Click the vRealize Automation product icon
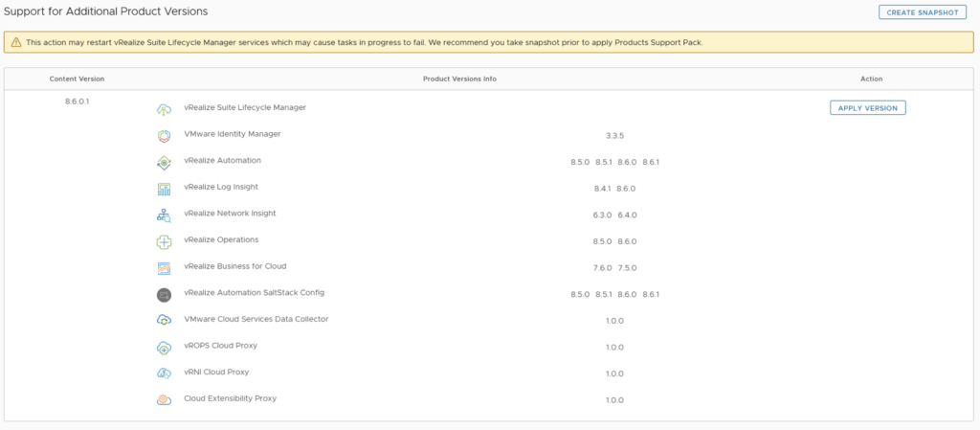980x430 pixels. coord(164,162)
